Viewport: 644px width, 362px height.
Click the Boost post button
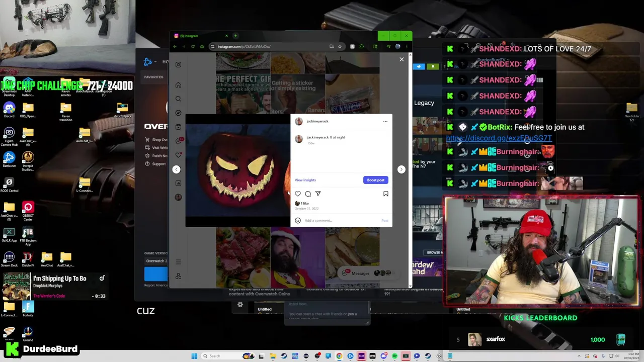pyautogui.click(x=375, y=180)
